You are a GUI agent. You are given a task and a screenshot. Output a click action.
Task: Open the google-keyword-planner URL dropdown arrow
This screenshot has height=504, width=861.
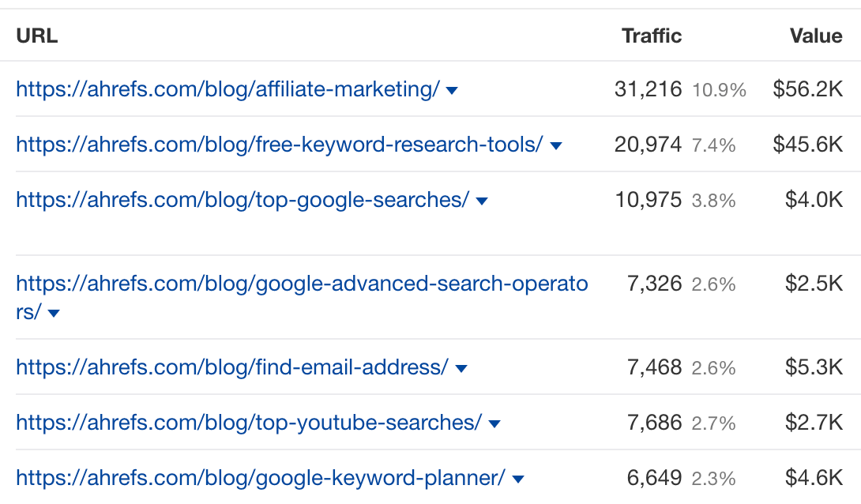[518, 480]
